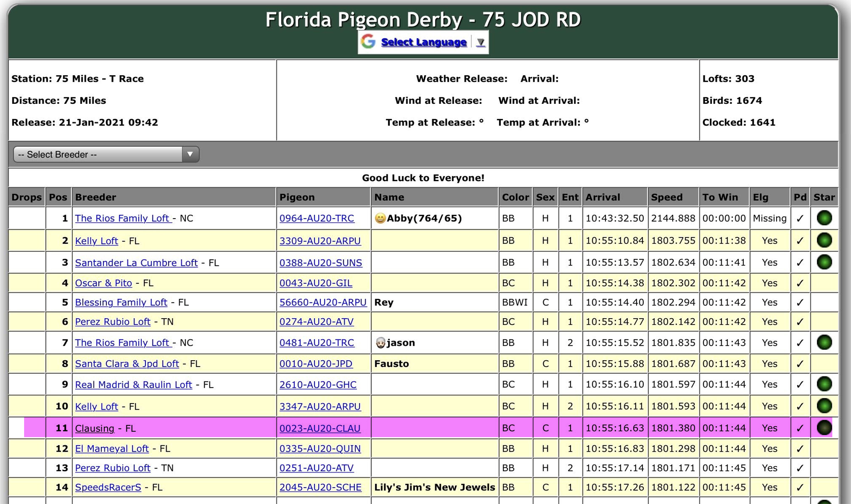Open the Santa Clara & Jpd Loft link
Viewport: 851px width, 504px height.
[x=127, y=364]
